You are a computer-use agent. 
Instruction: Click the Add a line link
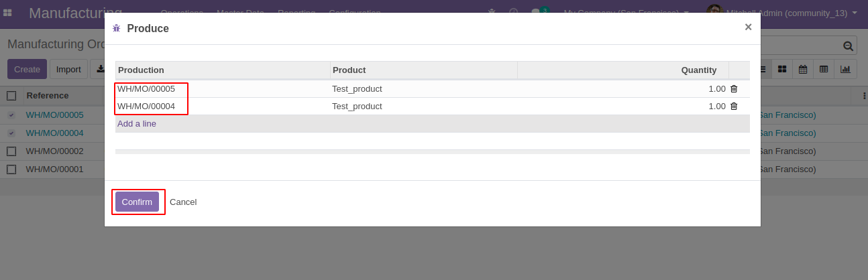click(x=137, y=123)
